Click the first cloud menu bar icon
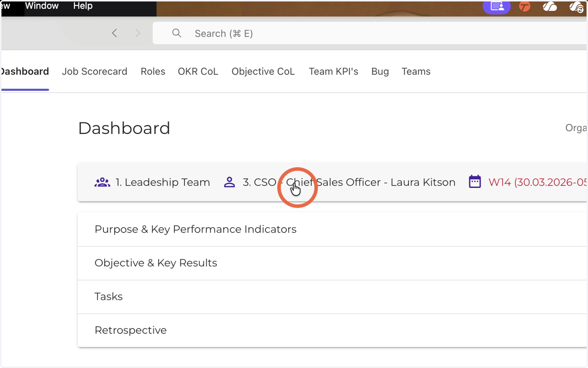Screen dimensions: 588x368 (550, 7)
